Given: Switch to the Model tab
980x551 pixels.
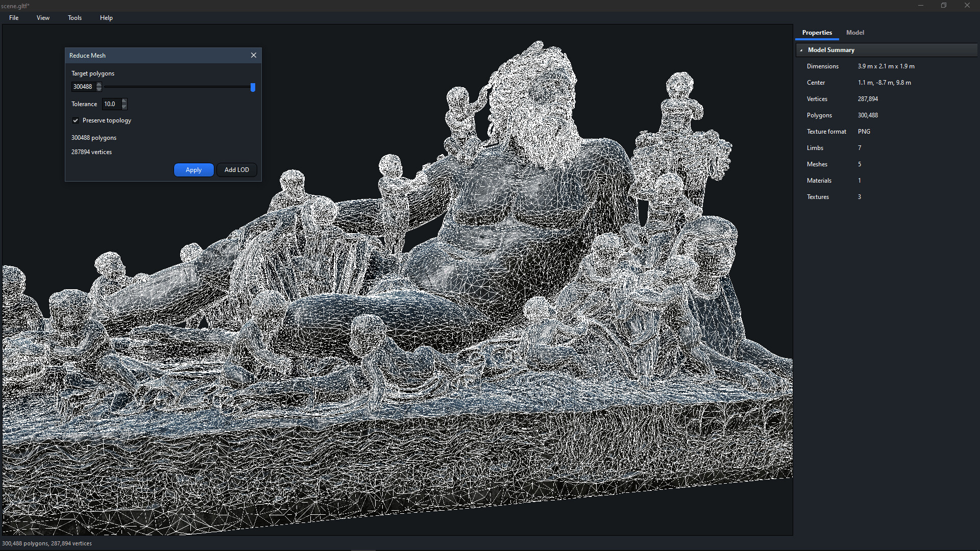Looking at the screenshot, I should [855, 32].
